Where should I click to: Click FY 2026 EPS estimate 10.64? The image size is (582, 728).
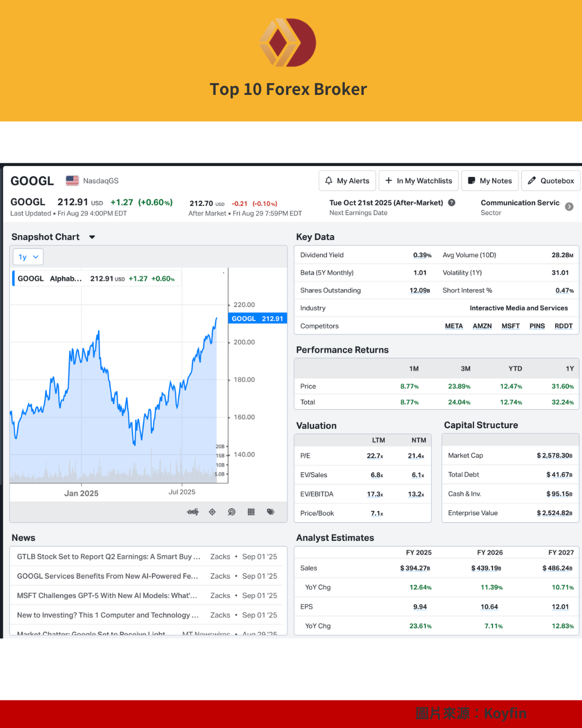[489, 607]
